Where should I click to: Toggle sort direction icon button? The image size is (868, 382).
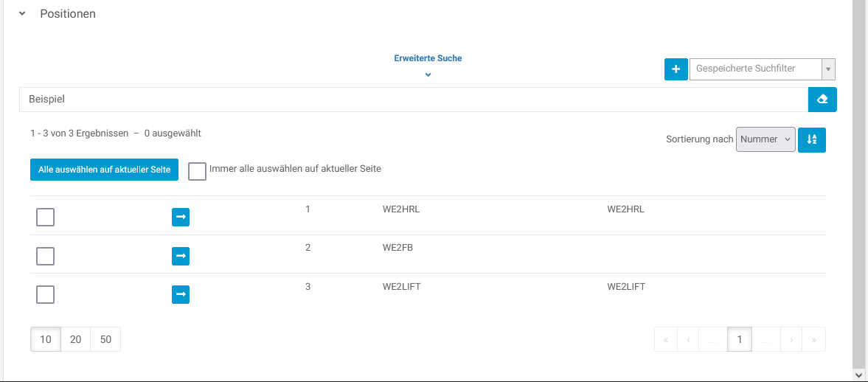pos(812,139)
